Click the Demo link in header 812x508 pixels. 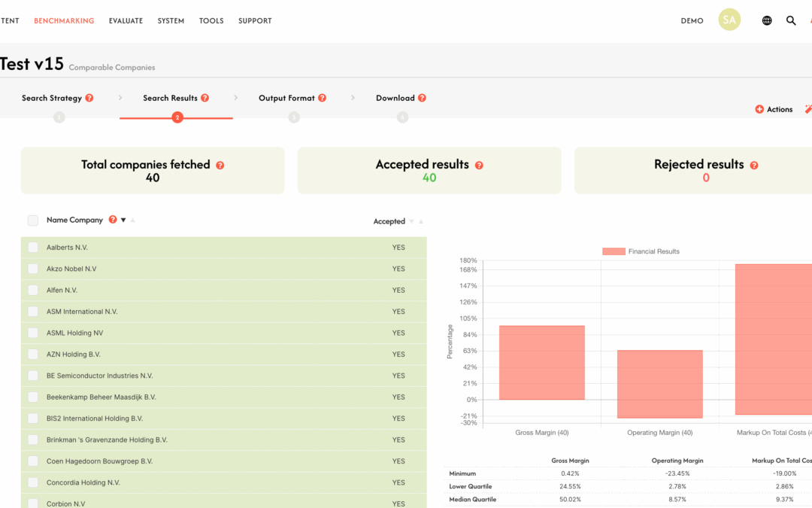pos(692,21)
